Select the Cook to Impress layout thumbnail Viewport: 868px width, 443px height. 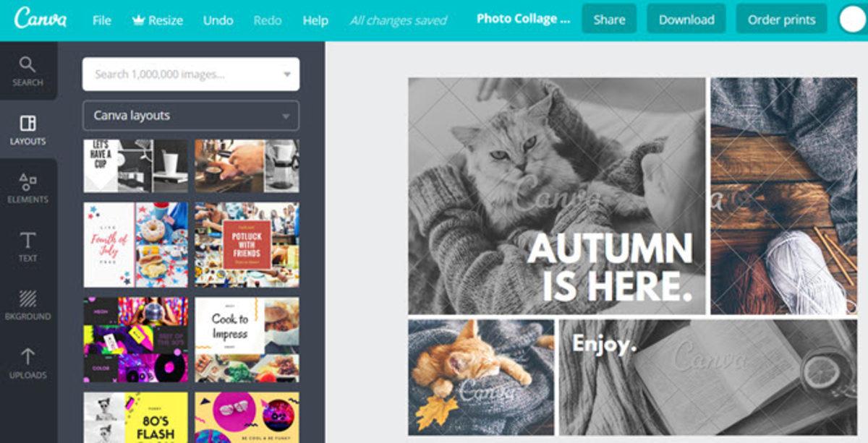247,339
